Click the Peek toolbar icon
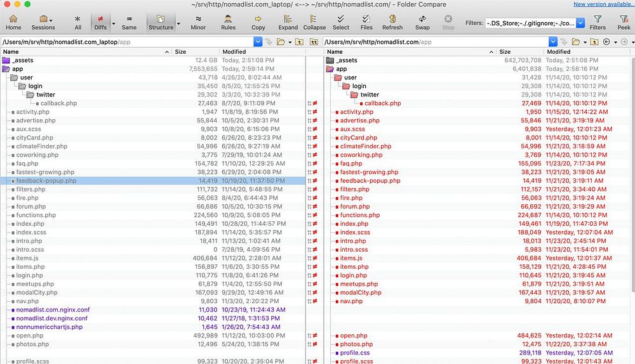This screenshot has width=635, height=364. click(624, 22)
